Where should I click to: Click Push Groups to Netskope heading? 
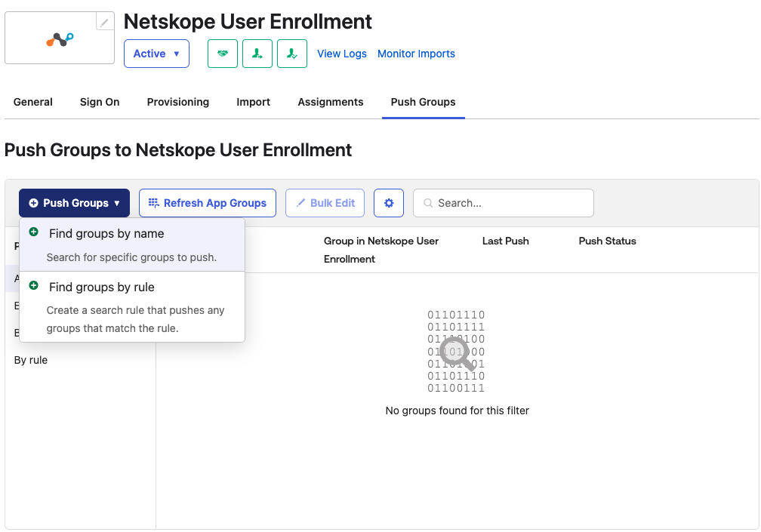[178, 150]
